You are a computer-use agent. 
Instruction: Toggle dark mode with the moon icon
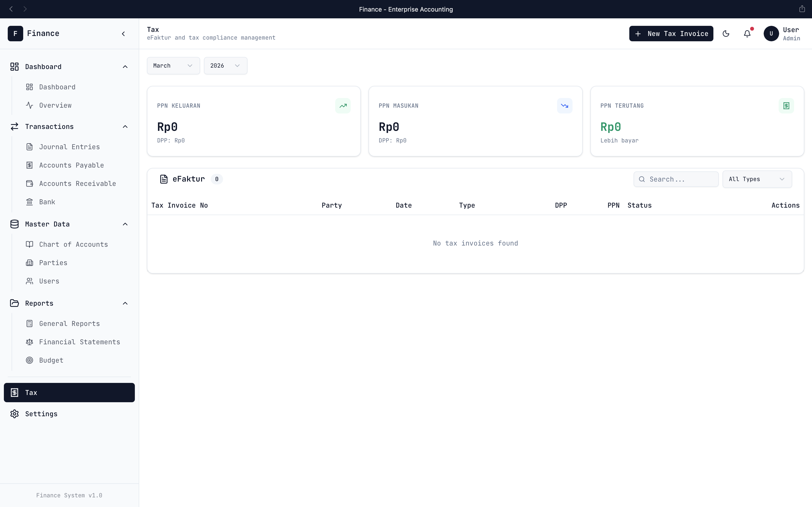click(x=726, y=34)
